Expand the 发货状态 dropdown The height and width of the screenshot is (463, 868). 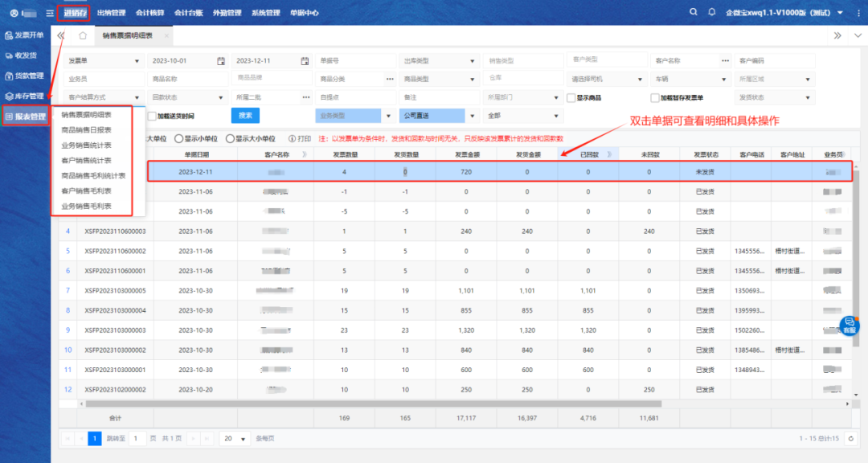pos(774,97)
